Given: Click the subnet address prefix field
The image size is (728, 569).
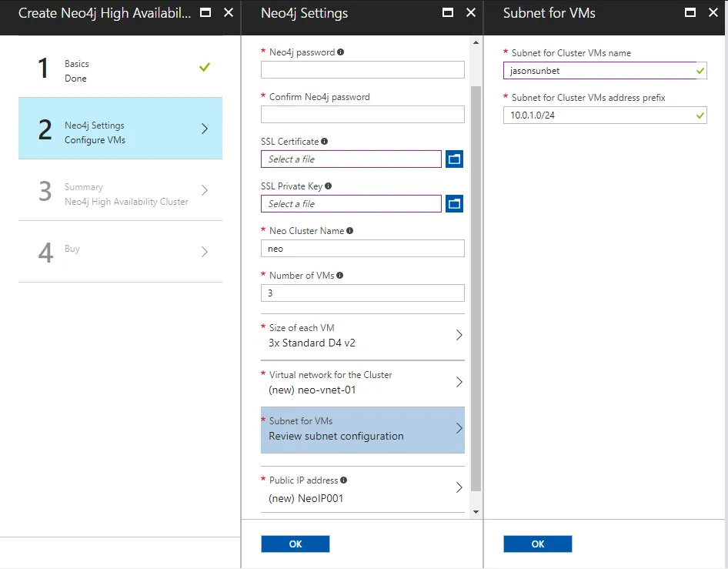Looking at the screenshot, I should point(599,115).
